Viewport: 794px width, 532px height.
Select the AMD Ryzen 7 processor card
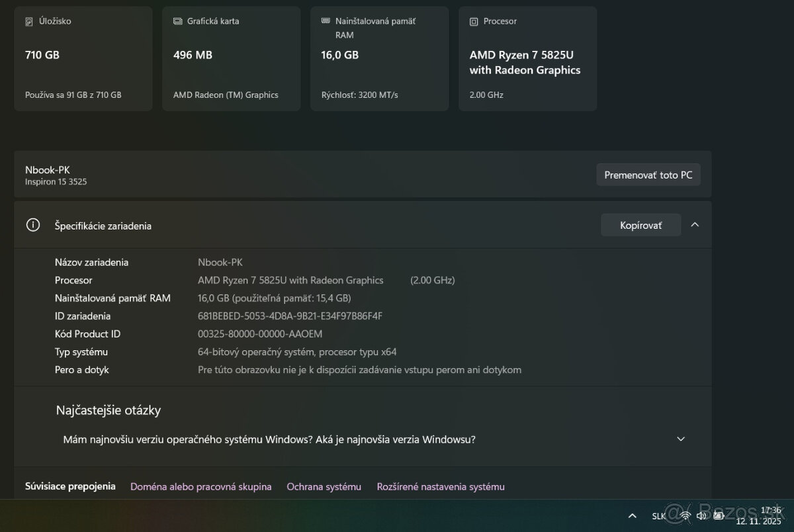(527, 58)
